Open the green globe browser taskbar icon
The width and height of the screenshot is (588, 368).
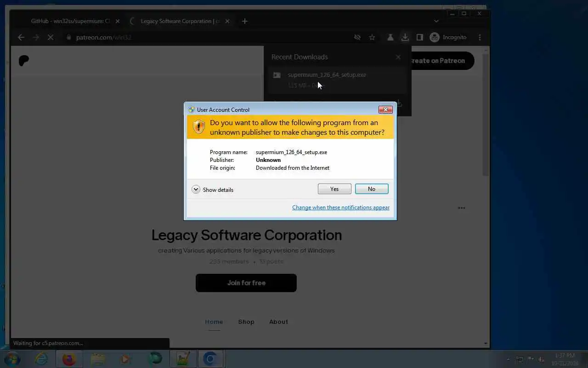tap(155, 359)
